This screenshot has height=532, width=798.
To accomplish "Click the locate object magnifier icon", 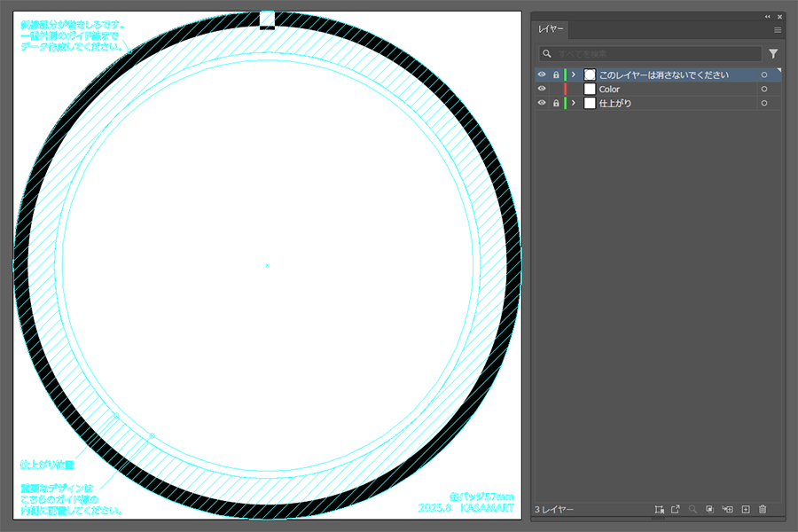I will [x=692, y=510].
